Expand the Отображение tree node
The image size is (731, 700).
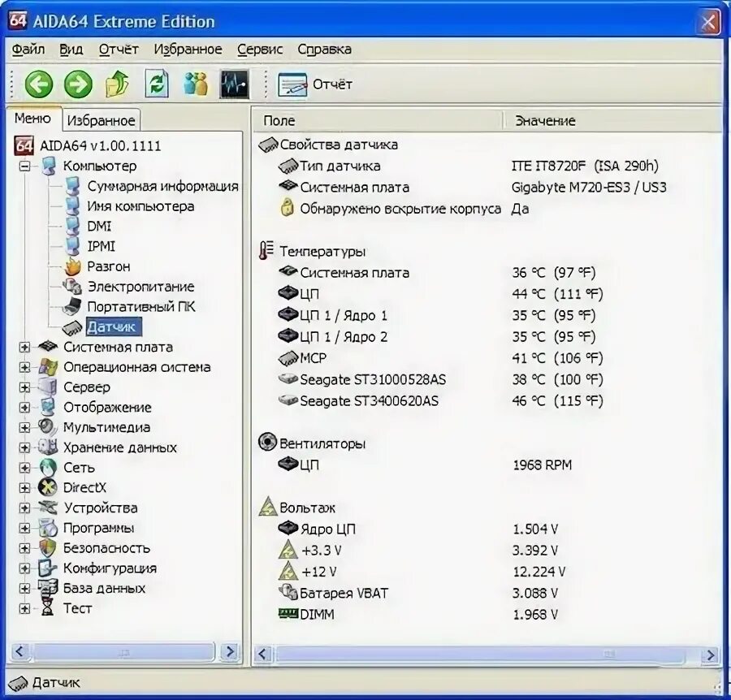[x=24, y=408]
